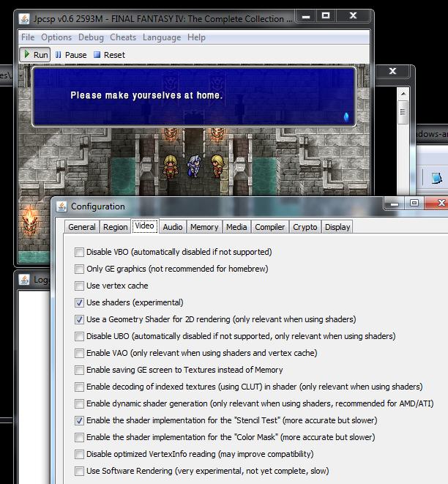
Task: Minimize the Configuration window
Action: point(395,204)
